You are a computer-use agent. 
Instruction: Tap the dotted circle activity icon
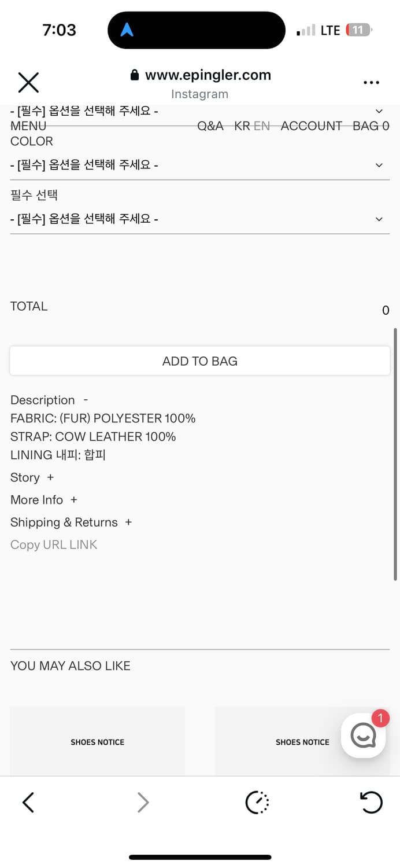point(257,802)
